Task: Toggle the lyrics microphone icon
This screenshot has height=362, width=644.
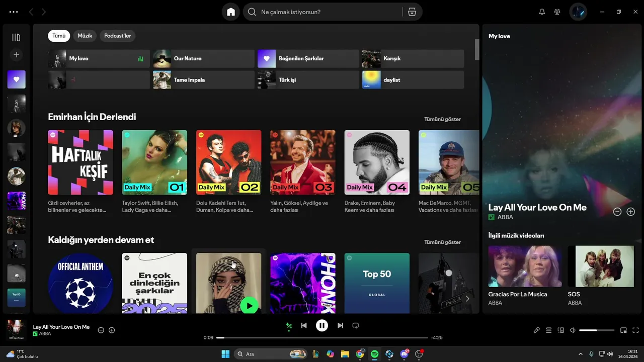Action: tap(537, 330)
